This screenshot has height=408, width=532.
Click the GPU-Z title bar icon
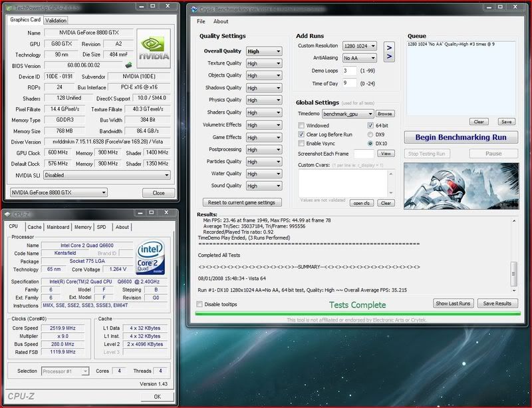9,7
